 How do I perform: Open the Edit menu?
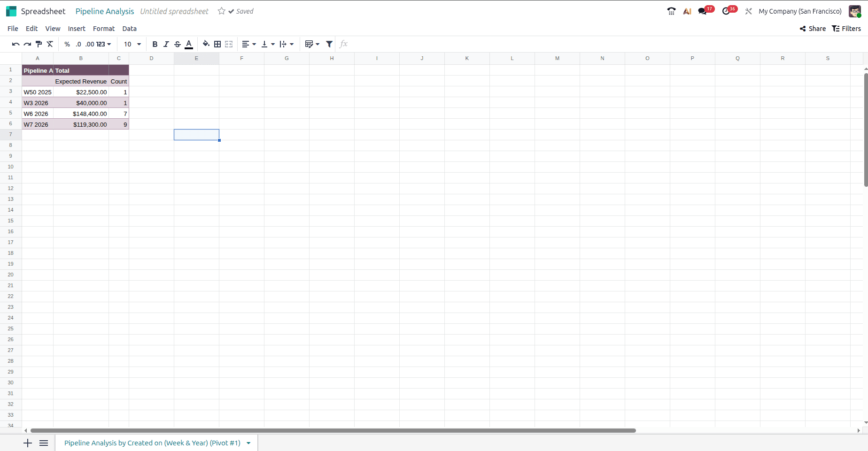click(x=31, y=29)
